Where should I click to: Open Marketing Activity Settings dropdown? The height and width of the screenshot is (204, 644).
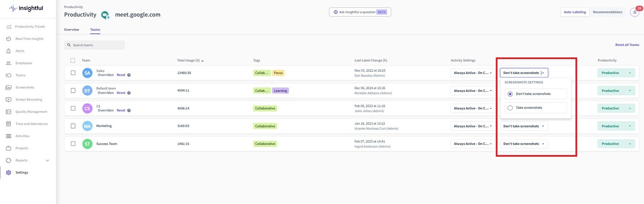click(473, 126)
